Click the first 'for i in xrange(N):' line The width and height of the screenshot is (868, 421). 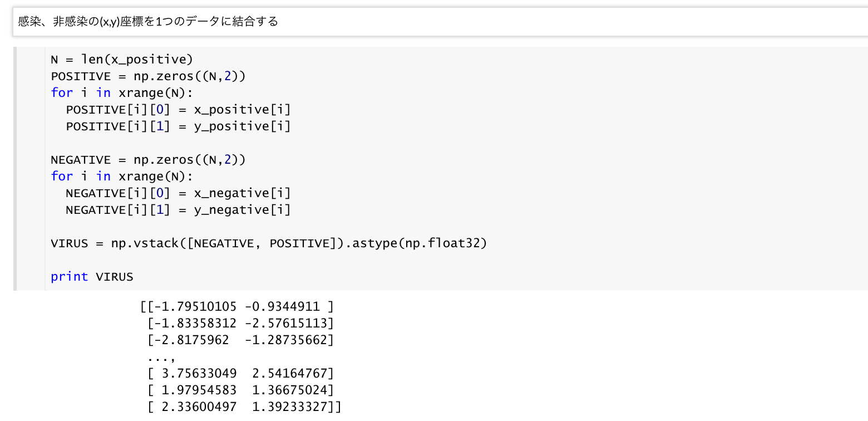[x=121, y=93]
